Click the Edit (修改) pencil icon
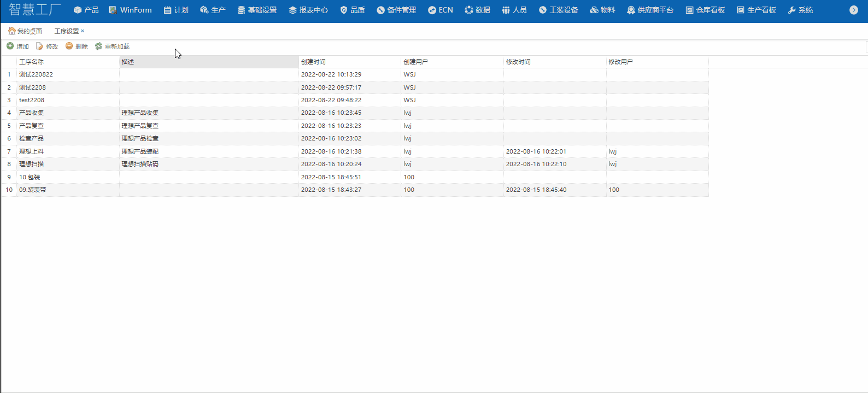The image size is (868, 393). 39,46
